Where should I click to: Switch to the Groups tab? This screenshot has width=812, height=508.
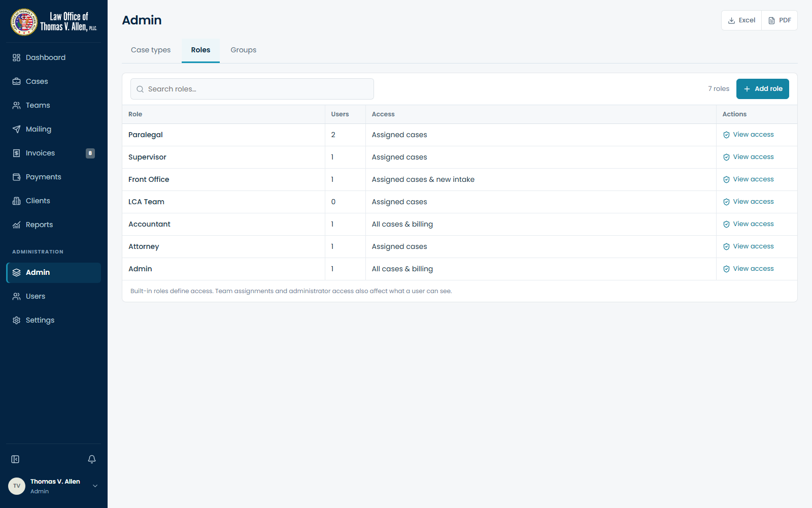(x=244, y=50)
